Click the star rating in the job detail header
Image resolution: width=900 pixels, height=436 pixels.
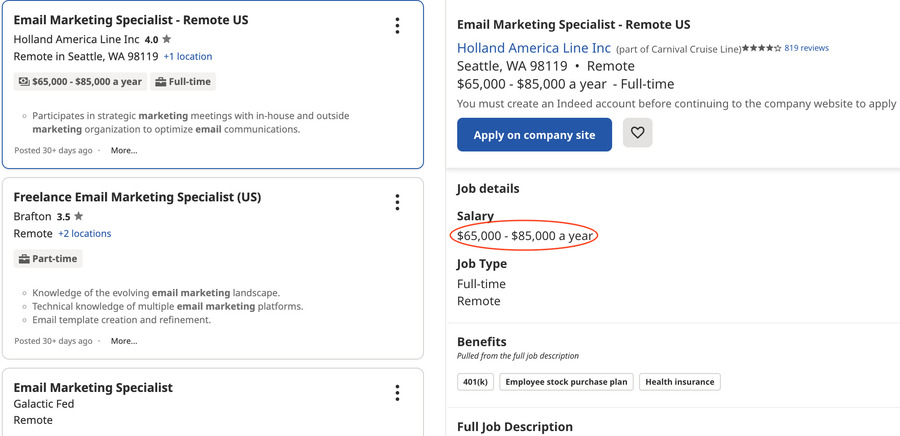click(761, 49)
